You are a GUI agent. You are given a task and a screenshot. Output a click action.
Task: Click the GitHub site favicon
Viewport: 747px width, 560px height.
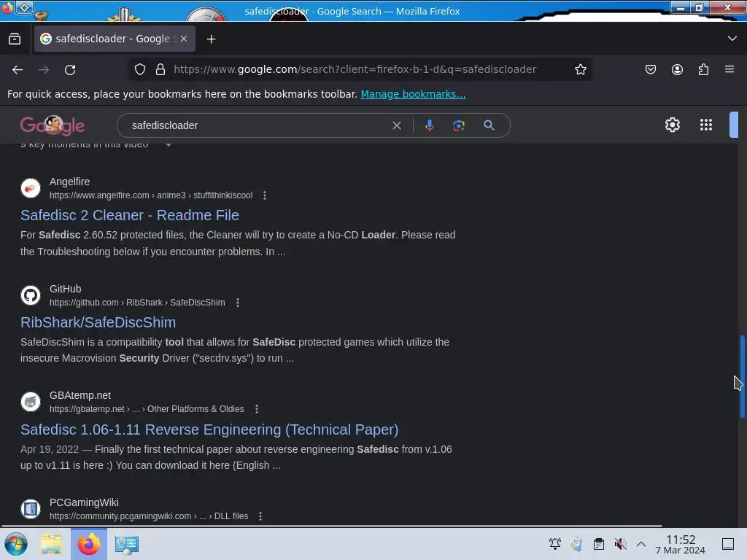pyautogui.click(x=31, y=295)
